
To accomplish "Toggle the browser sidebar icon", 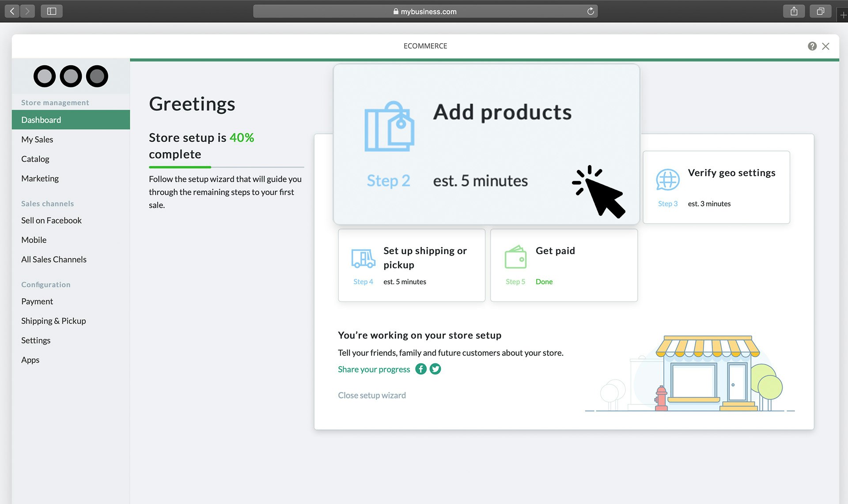I will point(52,11).
